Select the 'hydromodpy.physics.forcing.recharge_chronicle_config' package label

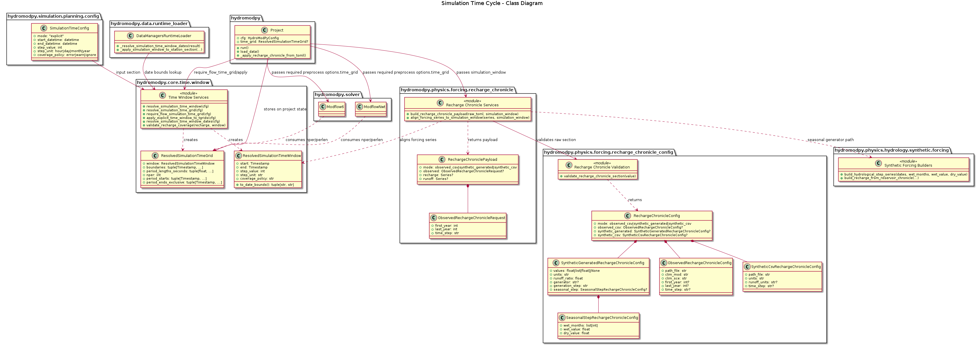click(x=608, y=152)
